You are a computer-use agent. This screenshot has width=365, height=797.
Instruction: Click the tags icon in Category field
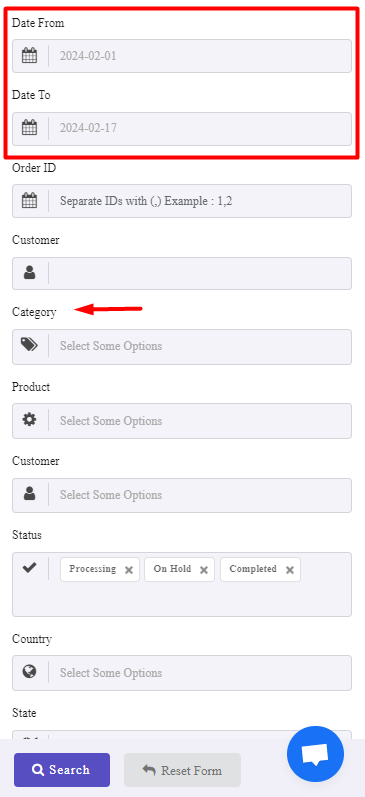[29, 345]
